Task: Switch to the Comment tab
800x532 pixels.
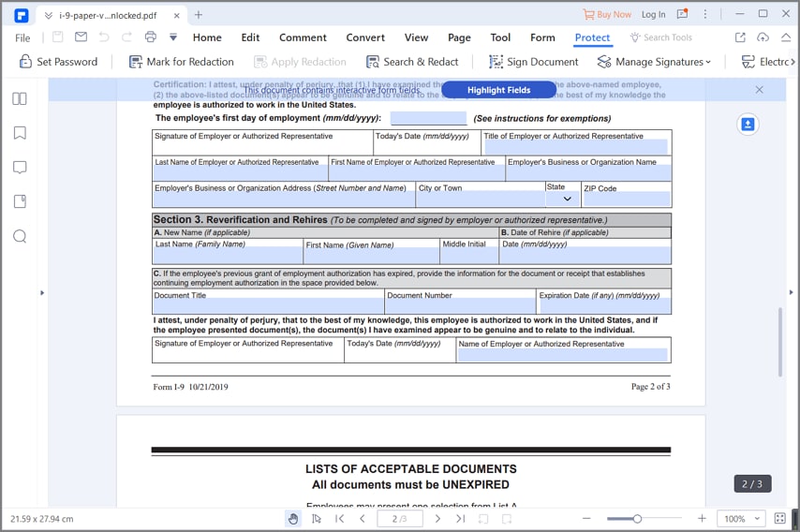Action: coord(303,37)
